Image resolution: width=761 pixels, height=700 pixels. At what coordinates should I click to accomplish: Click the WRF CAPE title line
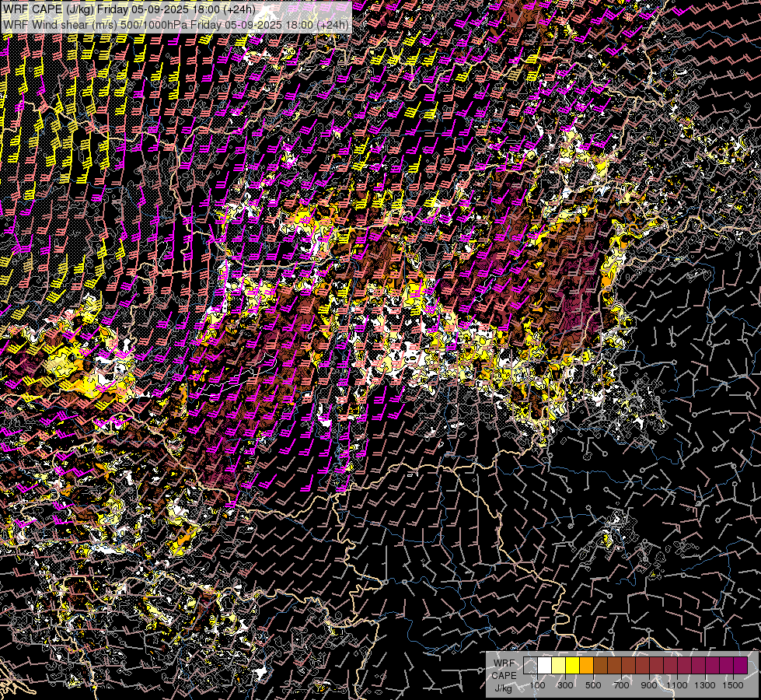pyautogui.click(x=129, y=9)
